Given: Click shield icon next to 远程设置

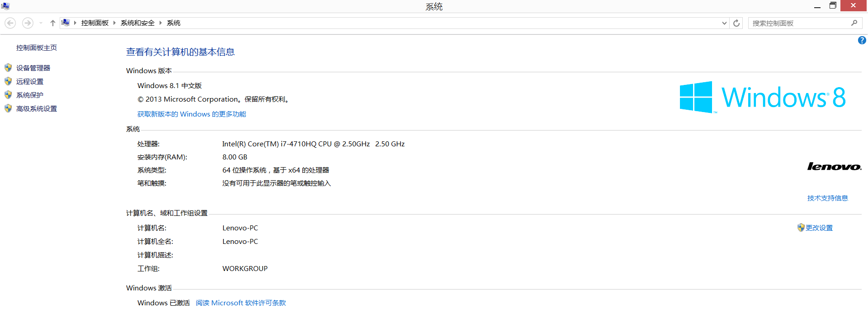Looking at the screenshot, I should (8, 81).
